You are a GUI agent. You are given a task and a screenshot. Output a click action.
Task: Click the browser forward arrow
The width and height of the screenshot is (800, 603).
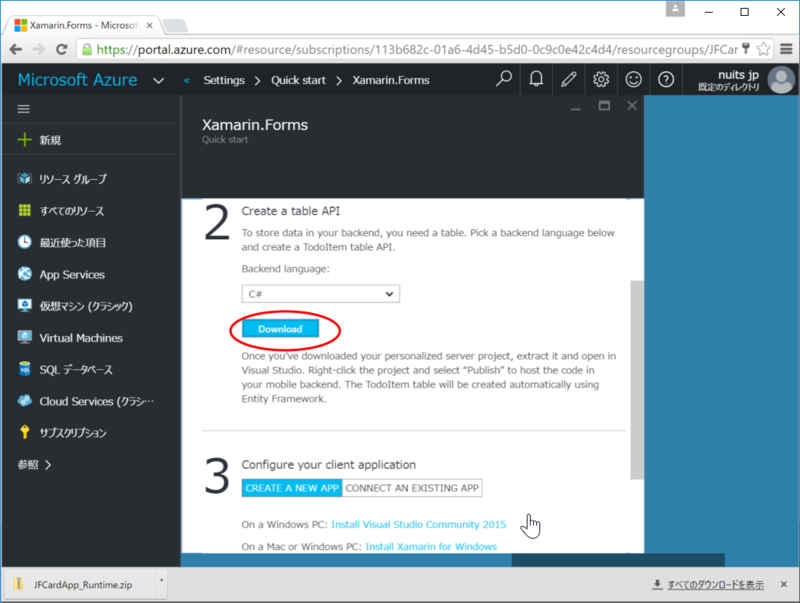click(38, 49)
